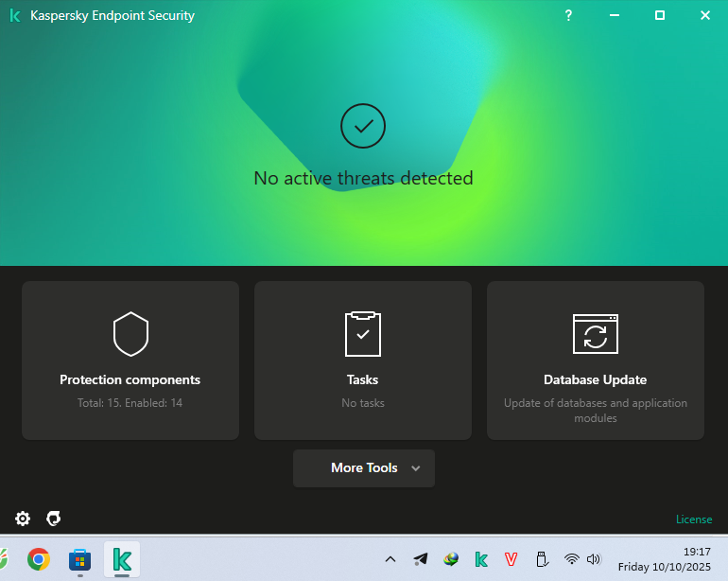Click the 'No tasks' label

tap(363, 403)
